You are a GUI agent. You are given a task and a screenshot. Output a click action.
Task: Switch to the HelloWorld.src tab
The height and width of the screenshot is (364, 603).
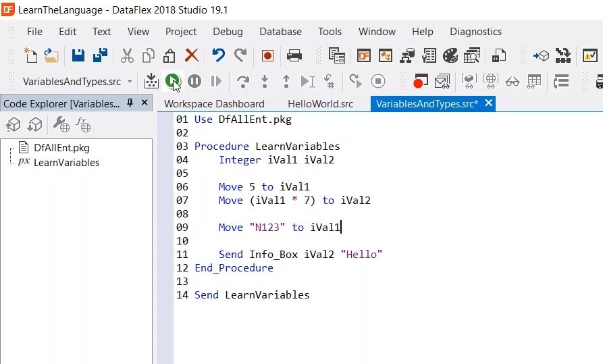pyautogui.click(x=320, y=104)
